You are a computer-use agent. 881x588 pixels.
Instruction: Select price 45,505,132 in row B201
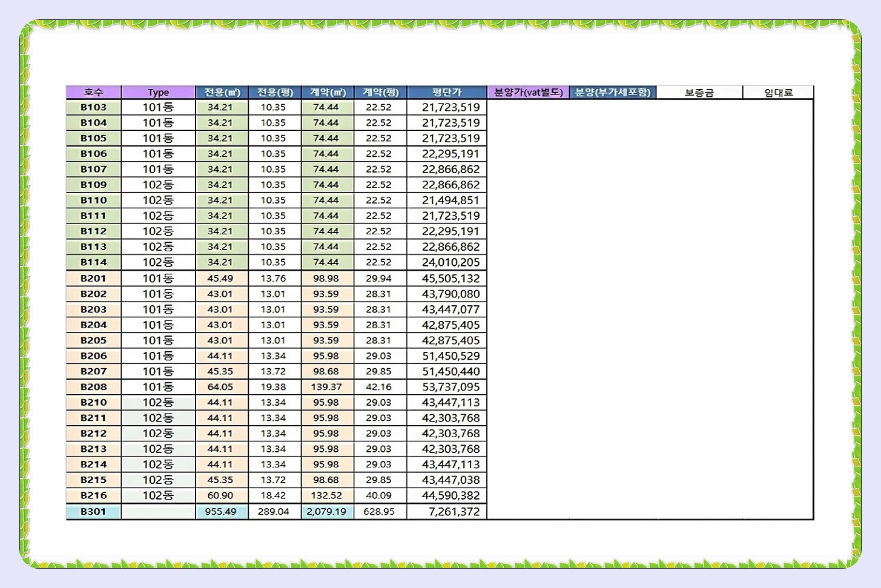447,279
